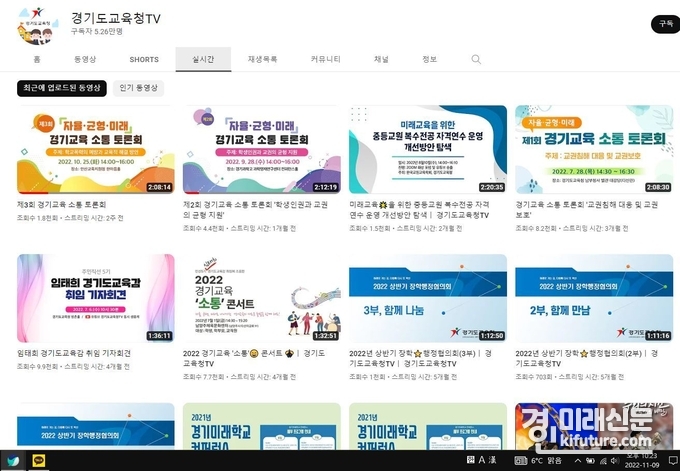This screenshot has width=680, height=471.
Task: Select the 실시간 tab
Action: click(x=203, y=59)
